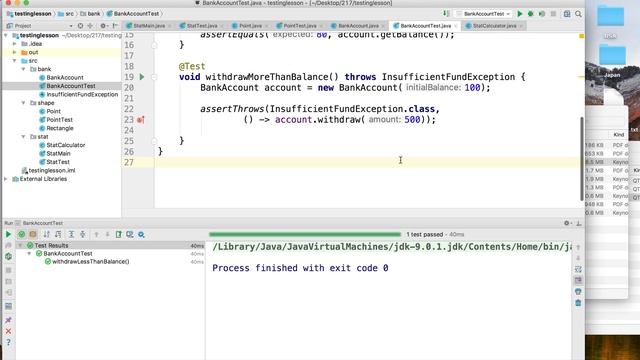Click the gutter icon on line 23
Image resolution: width=640 pixels, height=360 pixels.
(141, 120)
